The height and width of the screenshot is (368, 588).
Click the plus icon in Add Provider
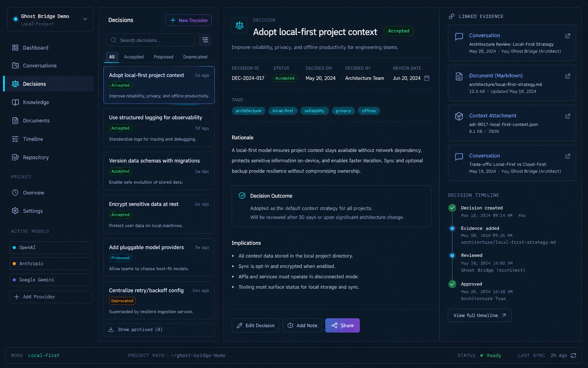click(x=16, y=297)
